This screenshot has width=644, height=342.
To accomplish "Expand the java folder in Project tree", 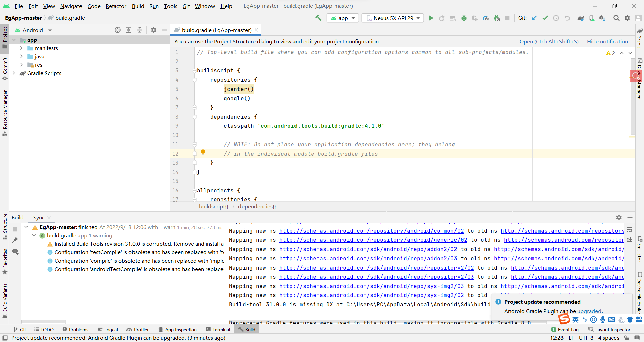I will (21, 56).
